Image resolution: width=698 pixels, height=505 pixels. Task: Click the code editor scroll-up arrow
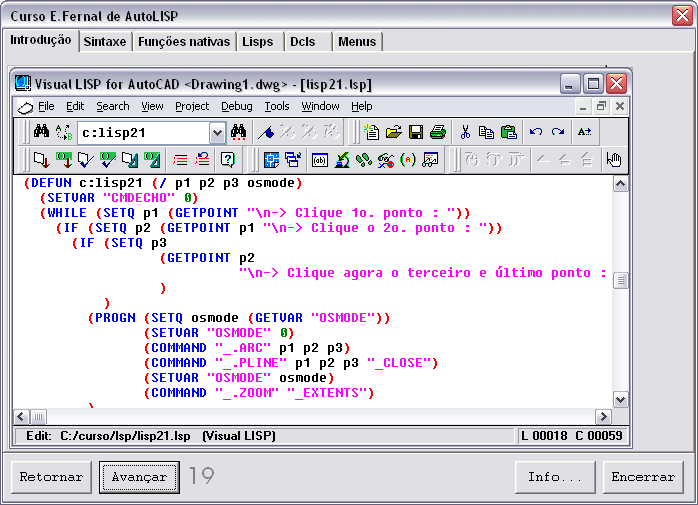(x=621, y=184)
